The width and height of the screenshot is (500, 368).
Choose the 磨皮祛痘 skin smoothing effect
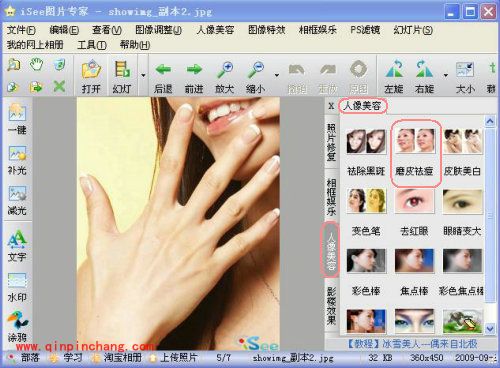pyautogui.click(x=415, y=153)
